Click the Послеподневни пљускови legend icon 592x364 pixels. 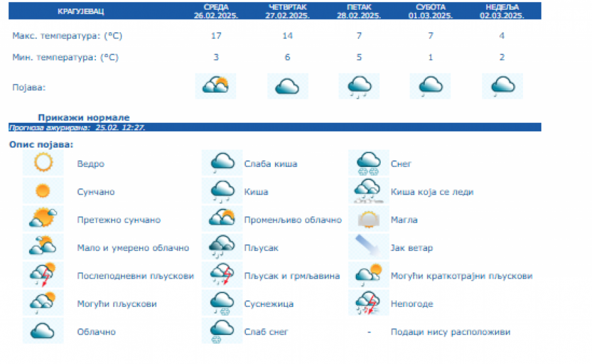[43, 275]
